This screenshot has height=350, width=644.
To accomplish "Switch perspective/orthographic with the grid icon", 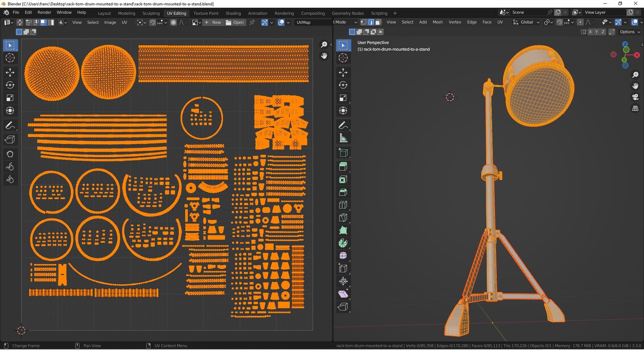I will pyautogui.click(x=635, y=108).
